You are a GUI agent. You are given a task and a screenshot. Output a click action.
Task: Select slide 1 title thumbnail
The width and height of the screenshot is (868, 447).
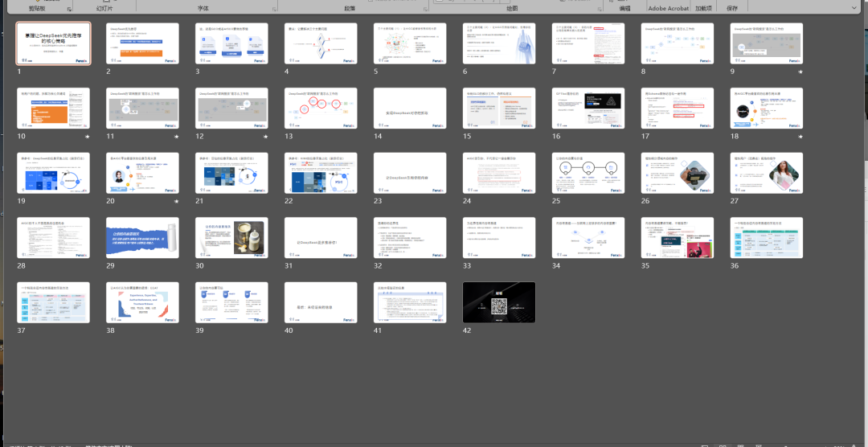(x=54, y=43)
